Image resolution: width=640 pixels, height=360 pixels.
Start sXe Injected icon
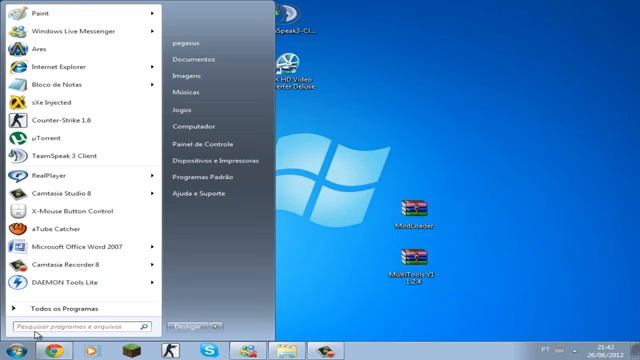coord(18,102)
